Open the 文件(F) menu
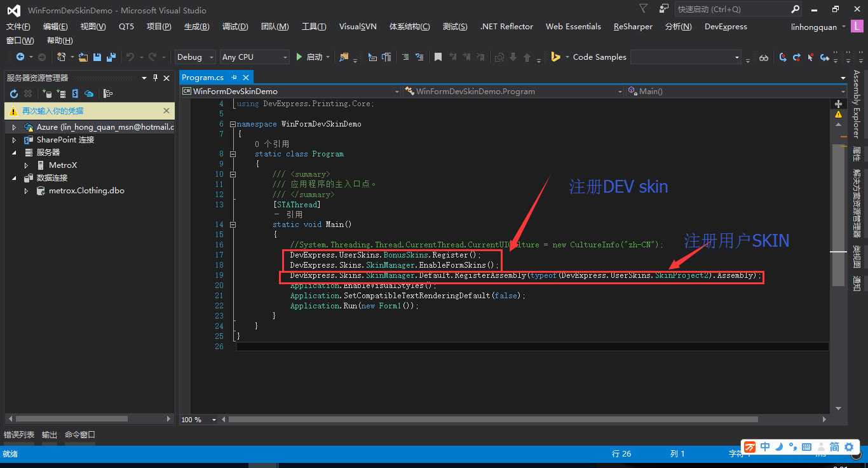 point(18,27)
